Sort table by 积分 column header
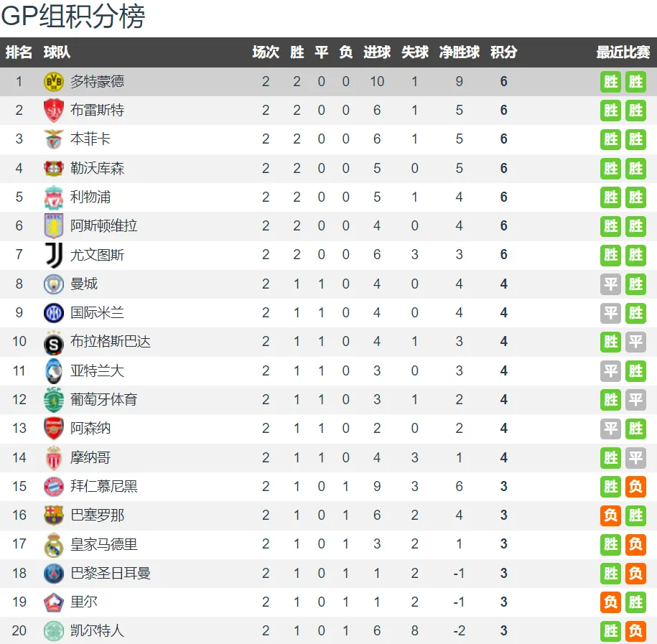657x644 pixels. 503,52
